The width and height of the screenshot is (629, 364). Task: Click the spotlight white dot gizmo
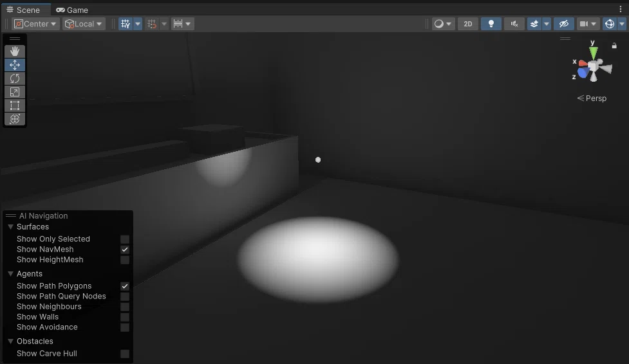(x=318, y=160)
